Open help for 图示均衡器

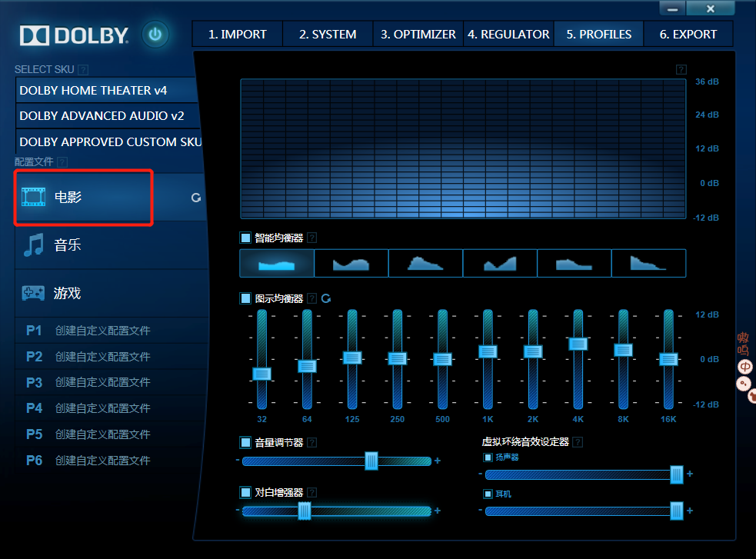[x=312, y=298]
